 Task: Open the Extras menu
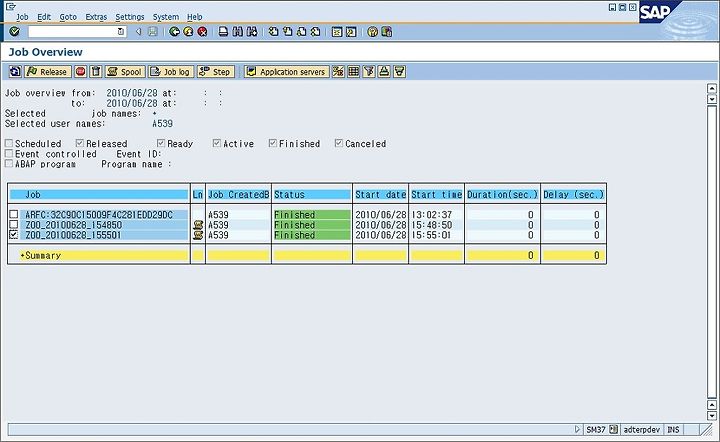point(96,17)
